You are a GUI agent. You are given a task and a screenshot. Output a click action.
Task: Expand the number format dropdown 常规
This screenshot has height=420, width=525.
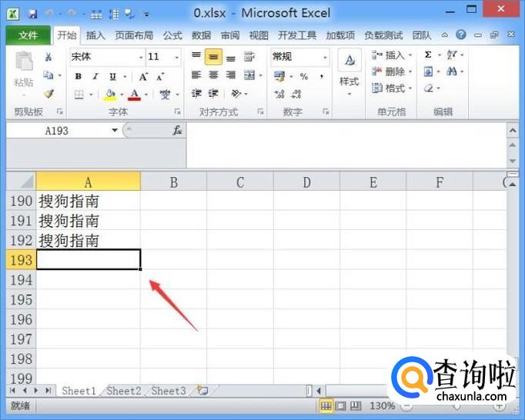[299, 57]
